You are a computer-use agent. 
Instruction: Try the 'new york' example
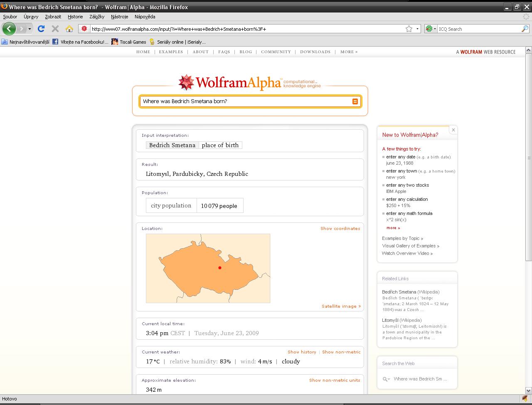pos(396,177)
